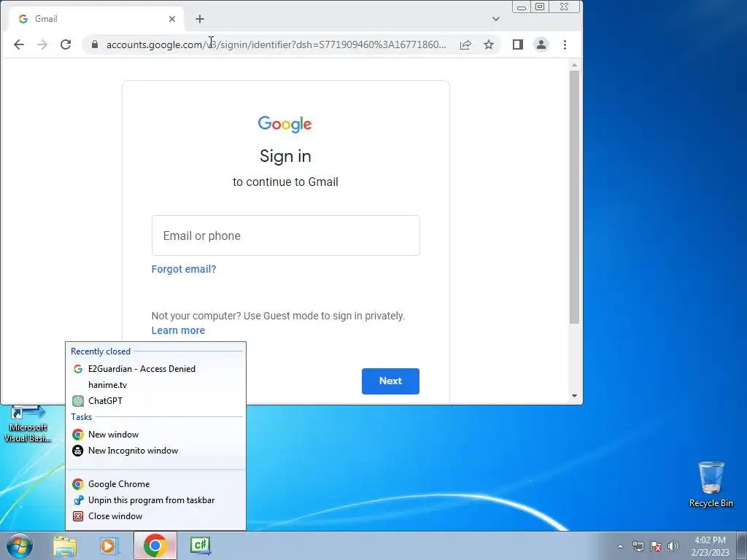Expand the tab search chevron

(x=496, y=19)
